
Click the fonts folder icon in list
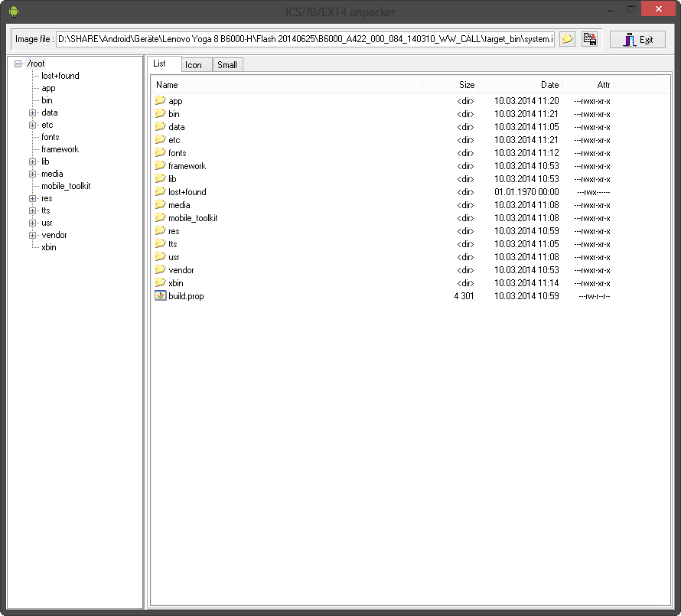pos(160,152)
